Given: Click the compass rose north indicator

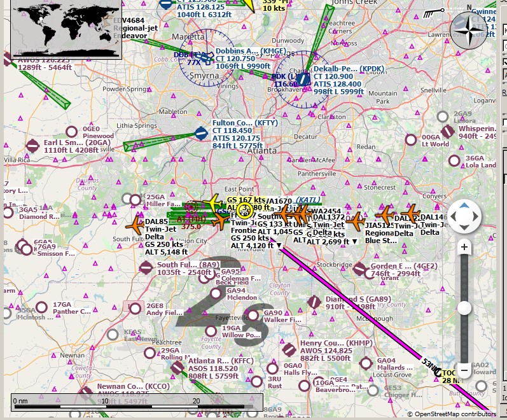Looking at the screenshot, I should [x=468, y=30].
